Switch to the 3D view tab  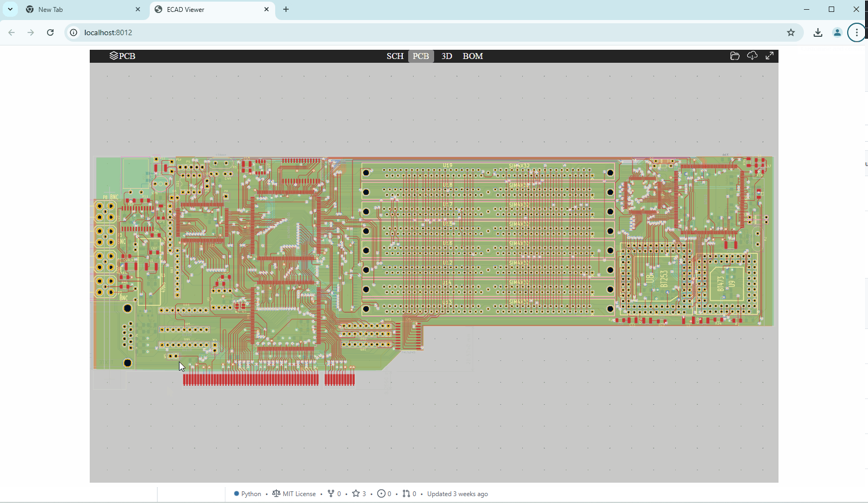446,56
